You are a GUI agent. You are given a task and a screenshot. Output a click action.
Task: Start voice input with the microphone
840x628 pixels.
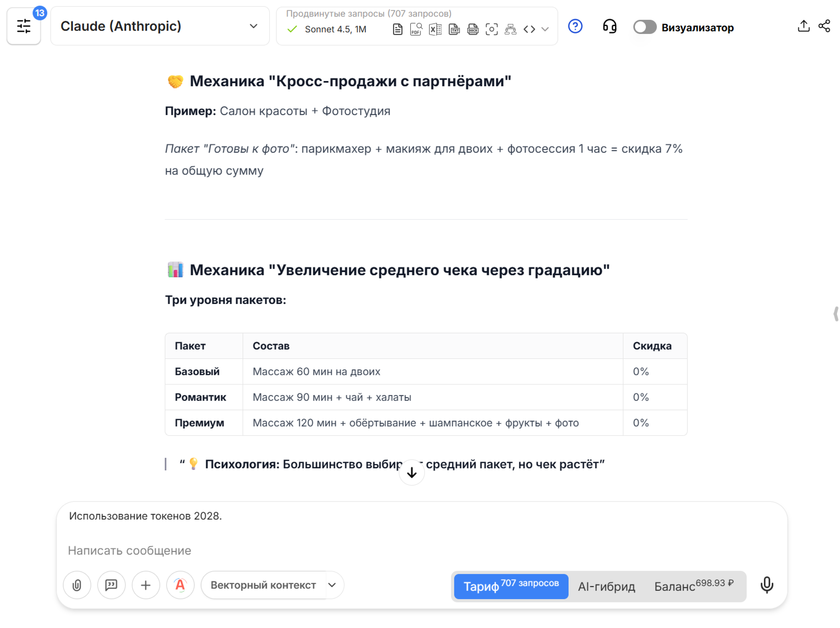767,585
